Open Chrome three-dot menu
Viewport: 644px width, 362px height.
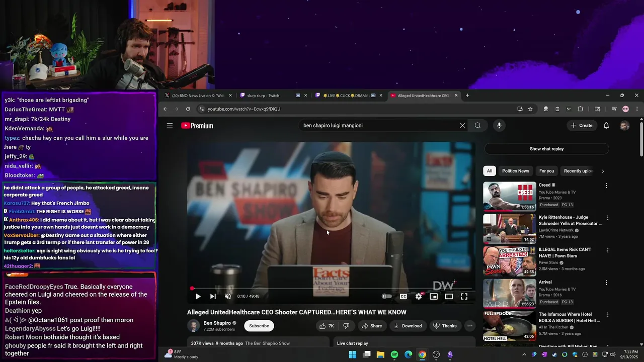pyautogui.click(x=637, y=109)
